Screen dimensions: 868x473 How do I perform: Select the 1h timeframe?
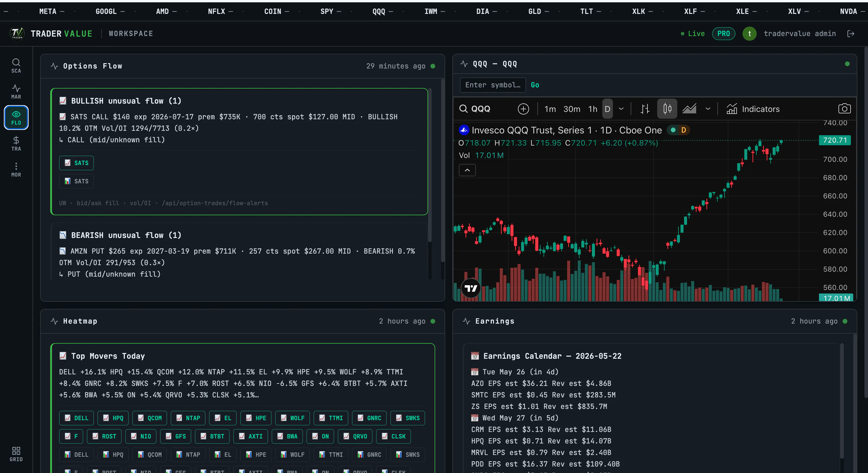click(x=593, y=109)
